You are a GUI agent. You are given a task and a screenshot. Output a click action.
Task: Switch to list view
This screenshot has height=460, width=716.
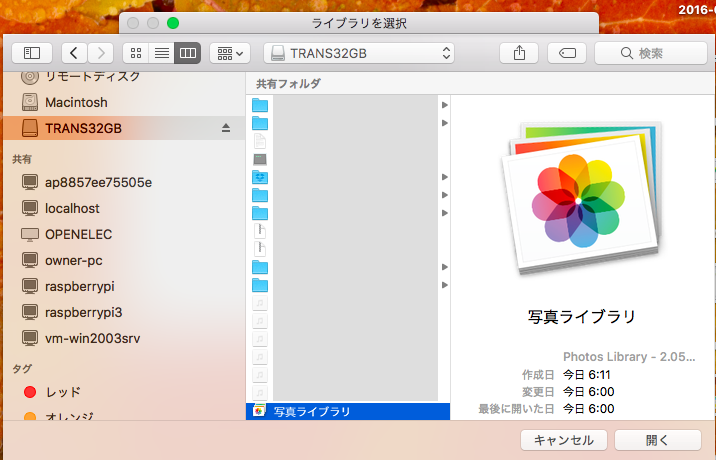pos(162,53)
